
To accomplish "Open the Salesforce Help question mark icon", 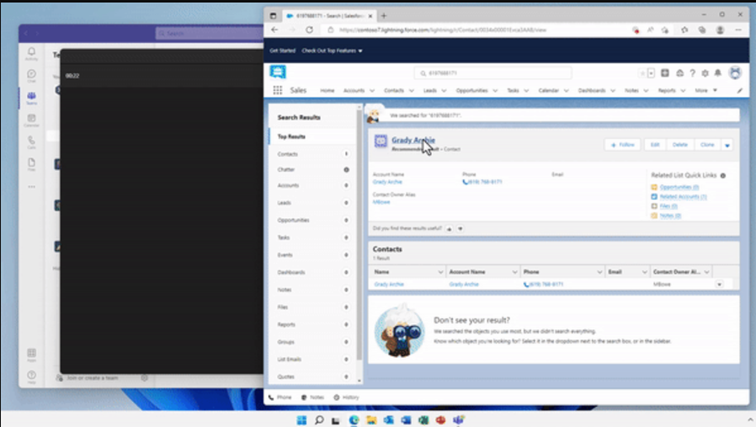I will [692, 73].
